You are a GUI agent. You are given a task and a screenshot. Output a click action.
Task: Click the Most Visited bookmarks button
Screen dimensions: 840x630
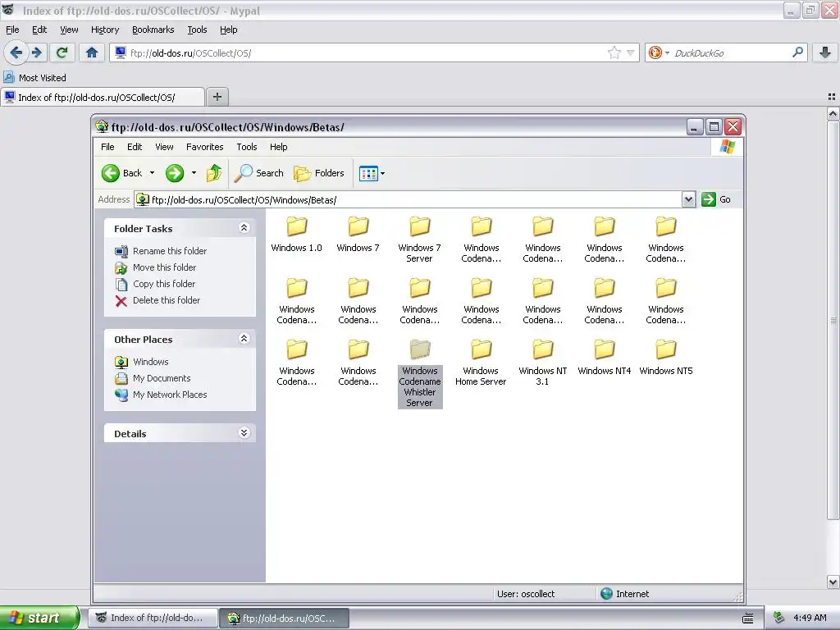click(x=34, y=78)
